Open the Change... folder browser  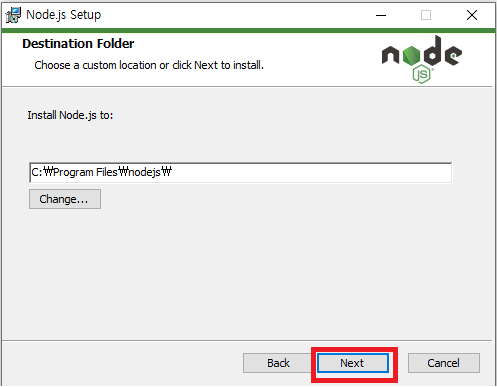point(65,199)
